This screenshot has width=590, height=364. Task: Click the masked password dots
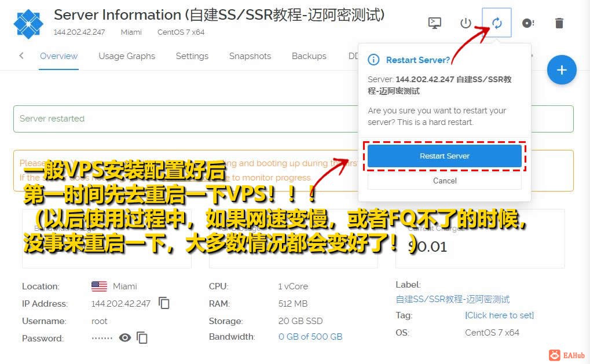102,338
